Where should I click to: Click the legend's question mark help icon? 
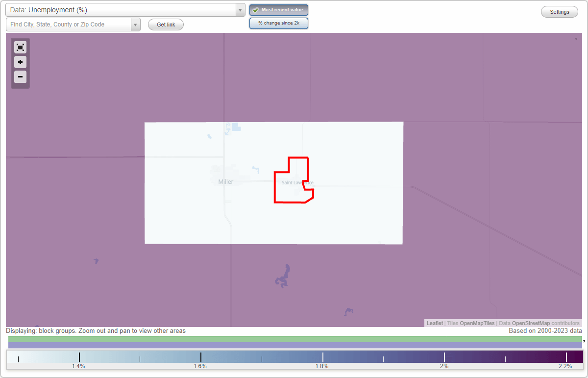[x=584, y=341]
